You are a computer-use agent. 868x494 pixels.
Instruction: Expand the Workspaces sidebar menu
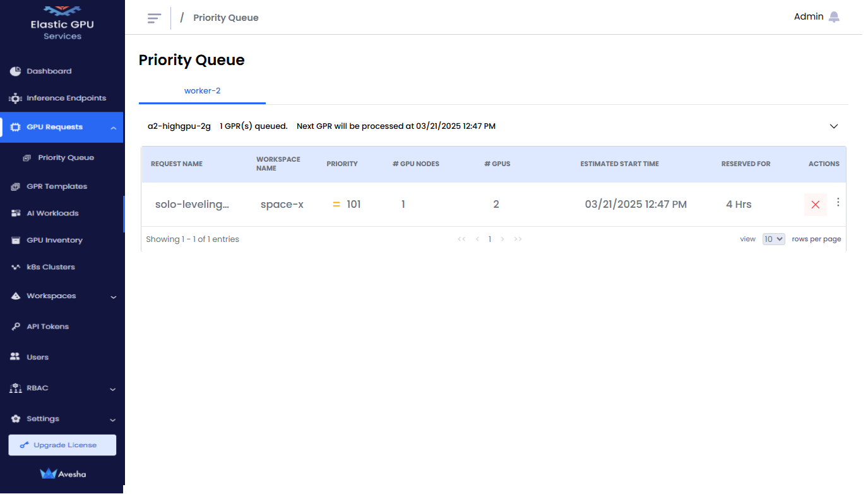pos(113,296)
